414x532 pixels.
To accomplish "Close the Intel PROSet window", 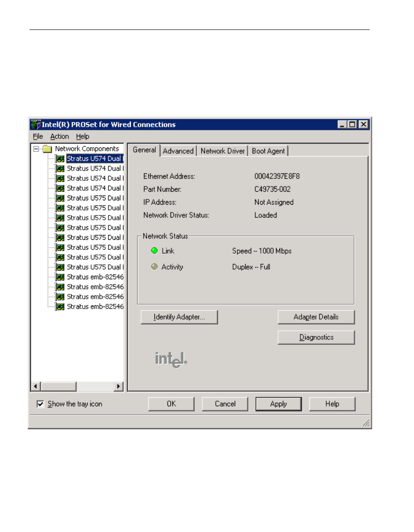I will tap(363, 124).
